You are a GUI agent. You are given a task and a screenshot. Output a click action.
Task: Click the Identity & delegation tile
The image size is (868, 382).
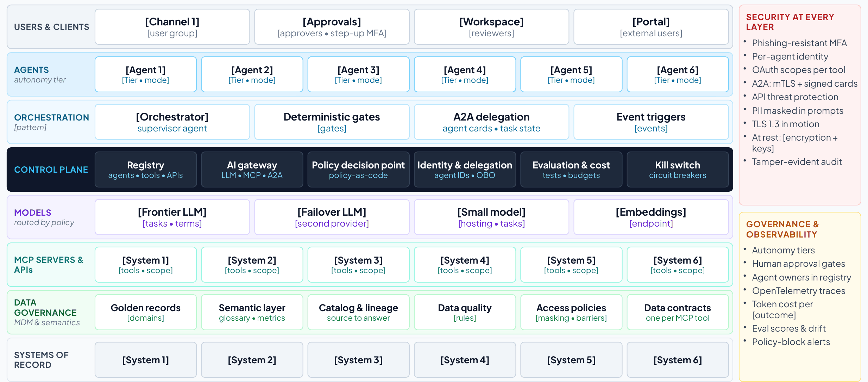[x=465, y=170]
